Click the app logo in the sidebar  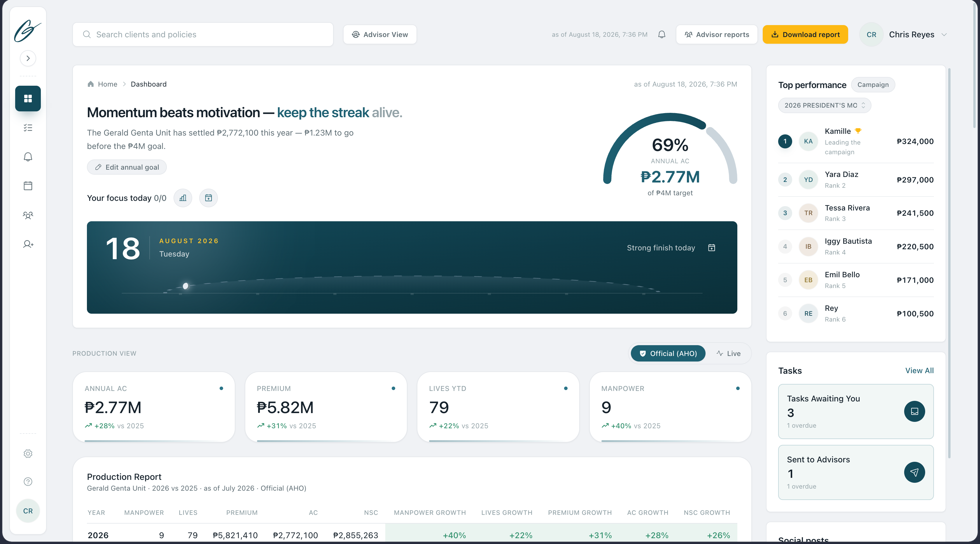pos(28,31)
